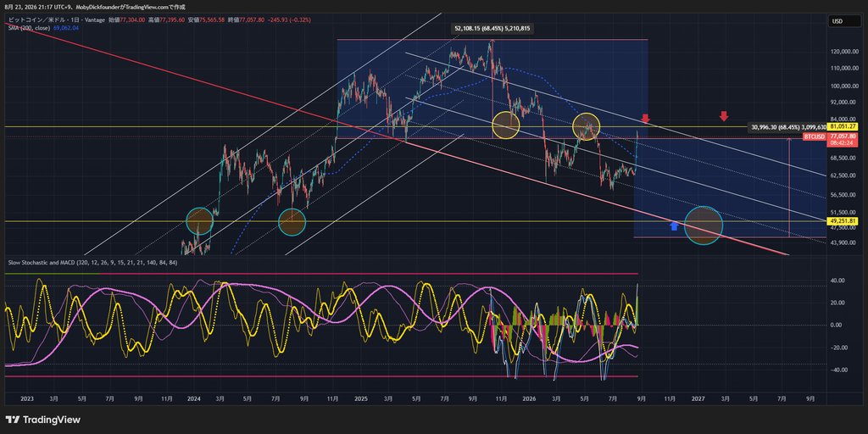
Task: Click the red down arrow near 2027
Action: [724, 116]
